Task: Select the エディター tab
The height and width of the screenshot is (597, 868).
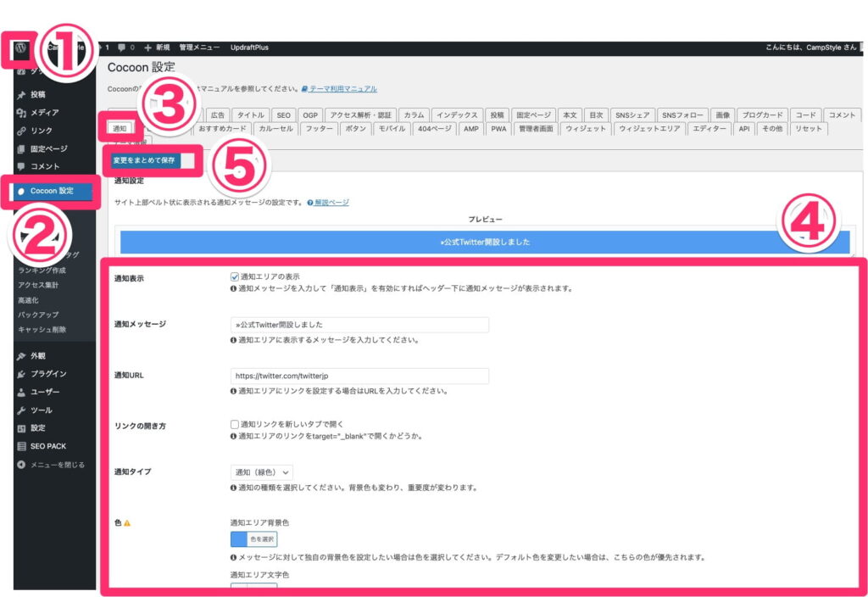Action: tap(709, 129)
